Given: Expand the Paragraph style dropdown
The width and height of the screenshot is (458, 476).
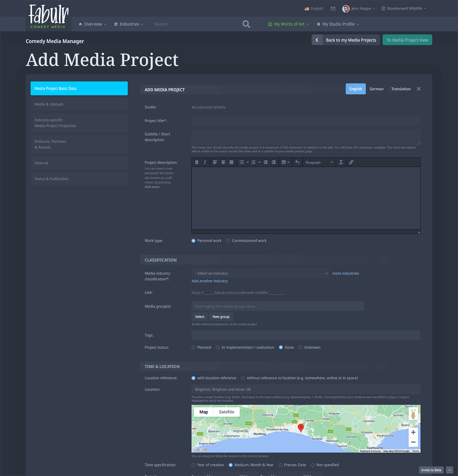Looking at the screenshot, I should (319, 162).
